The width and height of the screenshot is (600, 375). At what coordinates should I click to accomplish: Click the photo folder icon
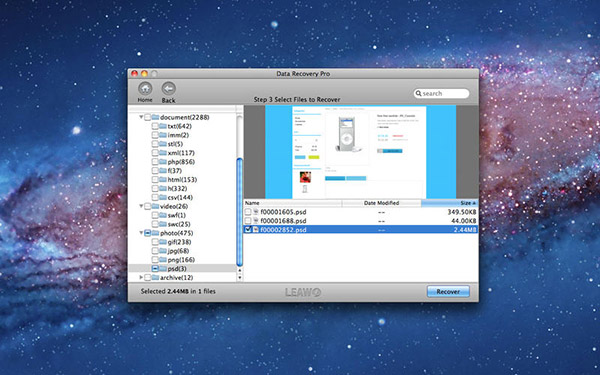(155, 233)
